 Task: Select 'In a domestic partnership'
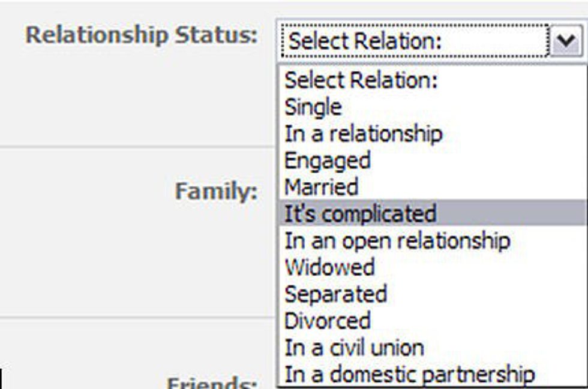coord(409,375)
